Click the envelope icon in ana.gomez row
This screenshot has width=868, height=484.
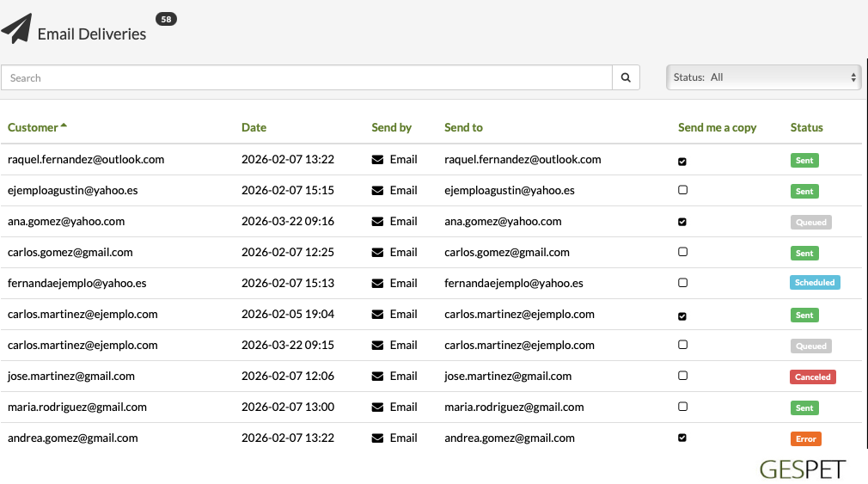[x=377, y=222]
